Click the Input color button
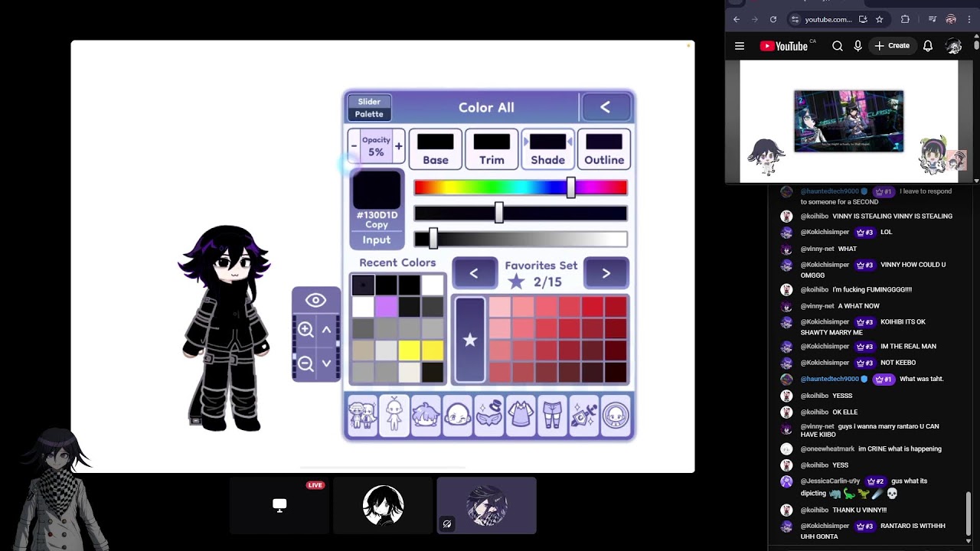Screen dimensions: 980x551 point(376,240)
